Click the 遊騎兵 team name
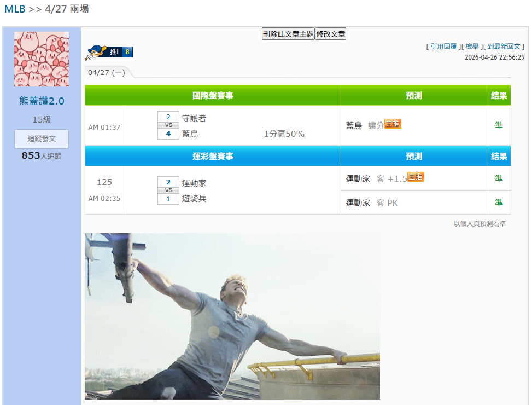 pyautogui.click(x=194, y=198)
